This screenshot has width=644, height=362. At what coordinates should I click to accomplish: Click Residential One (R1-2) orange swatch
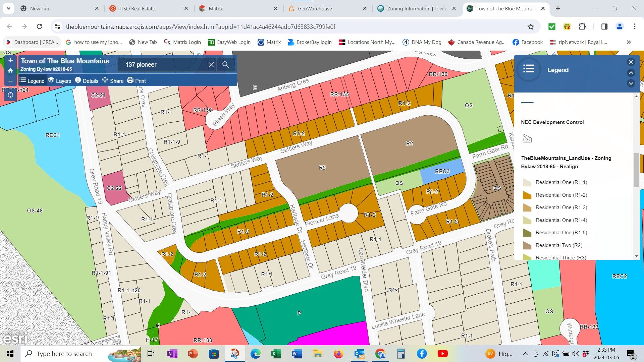click(x=527, y=195)
